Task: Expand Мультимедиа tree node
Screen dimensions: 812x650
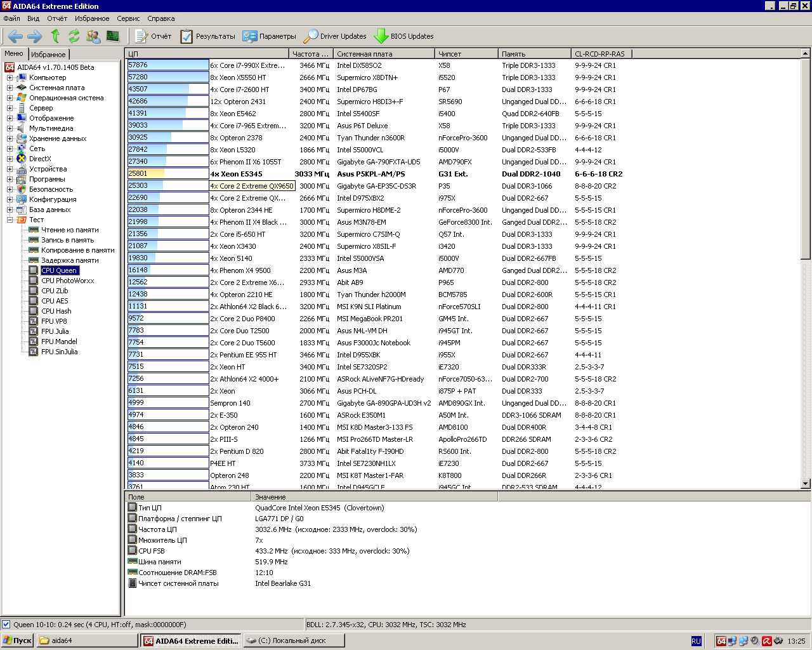Action: pyautogui.click(x=10, y=128)
